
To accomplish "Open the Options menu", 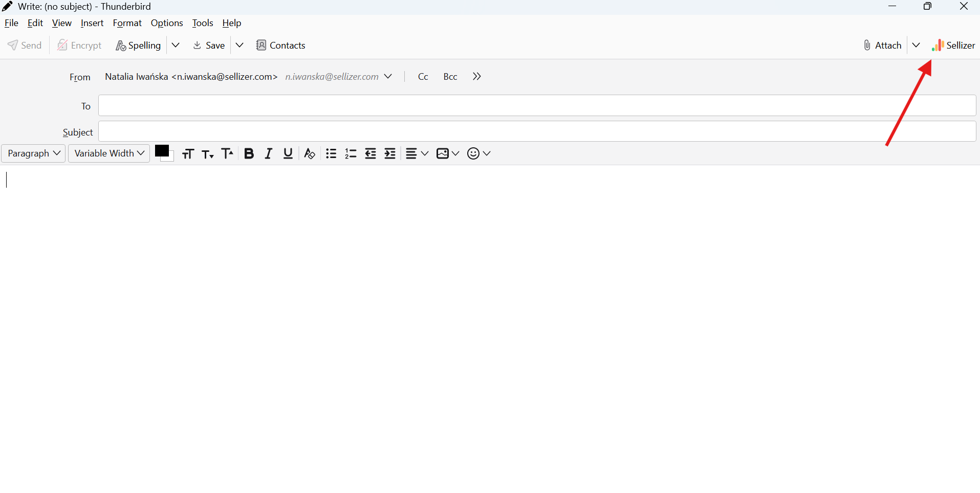I will (x=167, y=23).
